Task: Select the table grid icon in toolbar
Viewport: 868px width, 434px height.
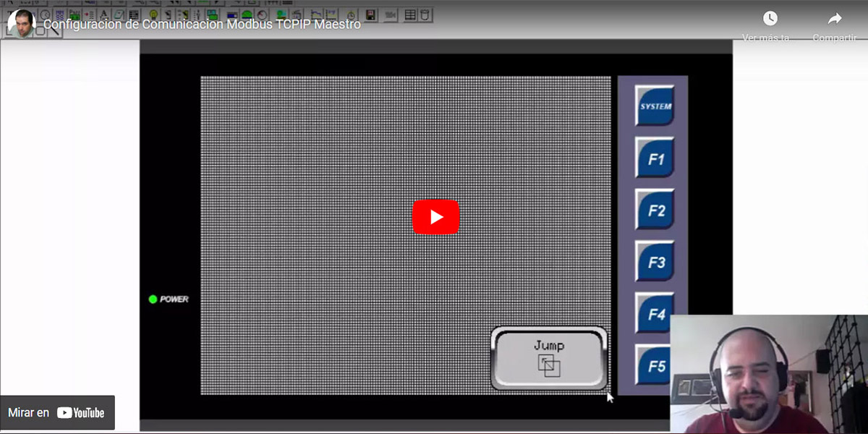Action: (x=410, y=14)
